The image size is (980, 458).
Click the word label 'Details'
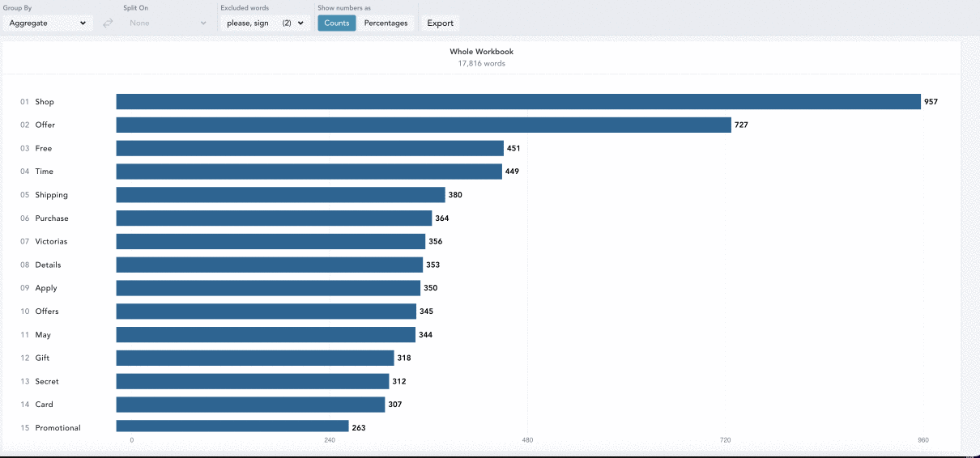(48, 265)
